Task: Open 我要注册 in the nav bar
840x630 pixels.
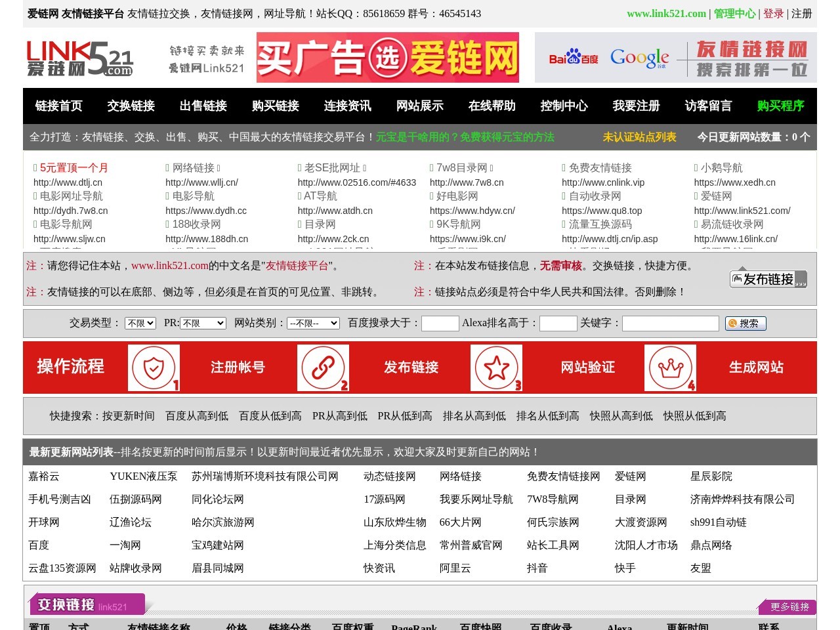Action: click(x=637, y=106)
